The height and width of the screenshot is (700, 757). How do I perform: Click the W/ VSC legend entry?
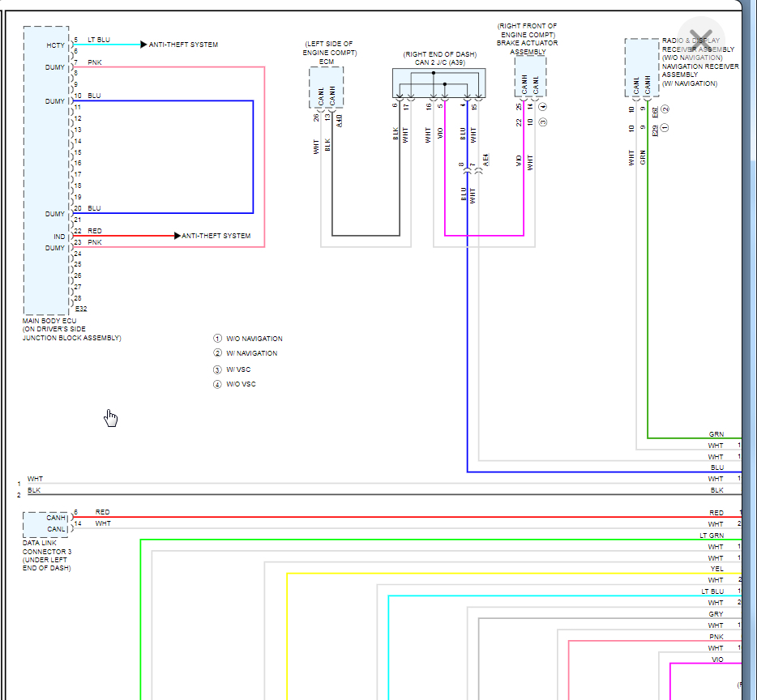pos(233,369)
